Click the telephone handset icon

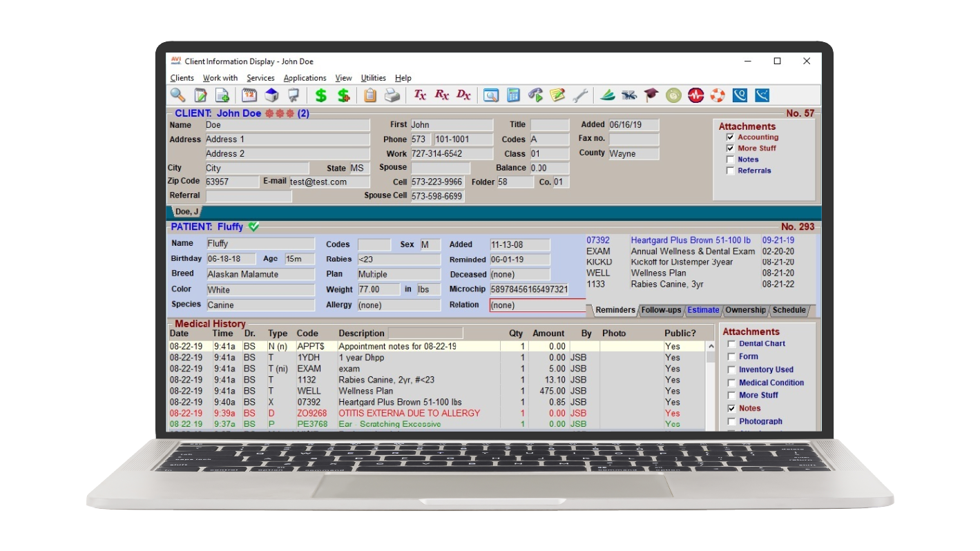coord(535,95)
